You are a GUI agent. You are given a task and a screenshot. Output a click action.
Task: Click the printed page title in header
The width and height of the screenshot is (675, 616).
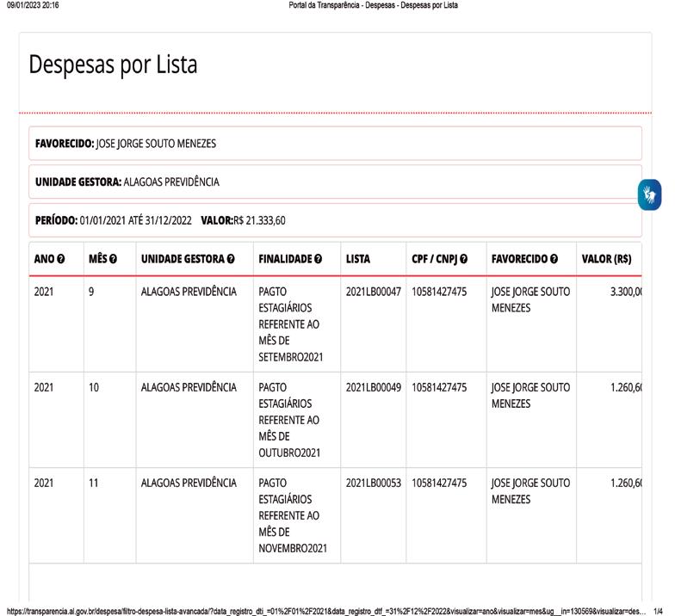coord(373,5)
